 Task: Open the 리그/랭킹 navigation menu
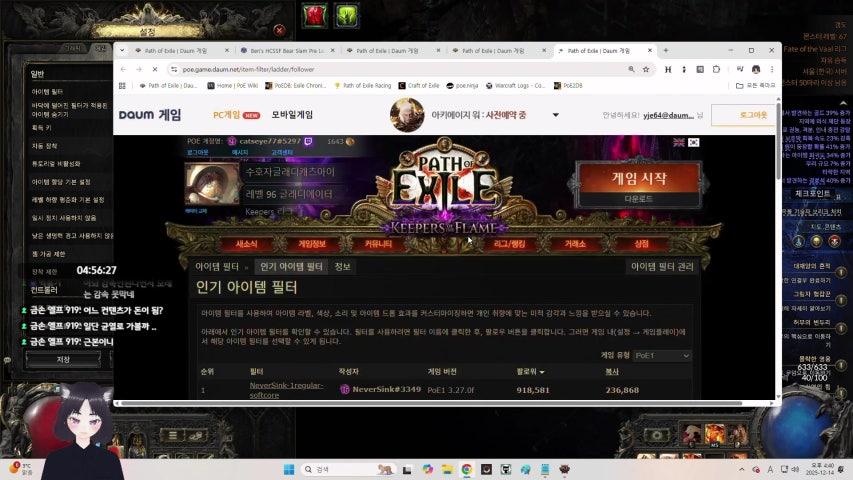[x=509, y=244]
